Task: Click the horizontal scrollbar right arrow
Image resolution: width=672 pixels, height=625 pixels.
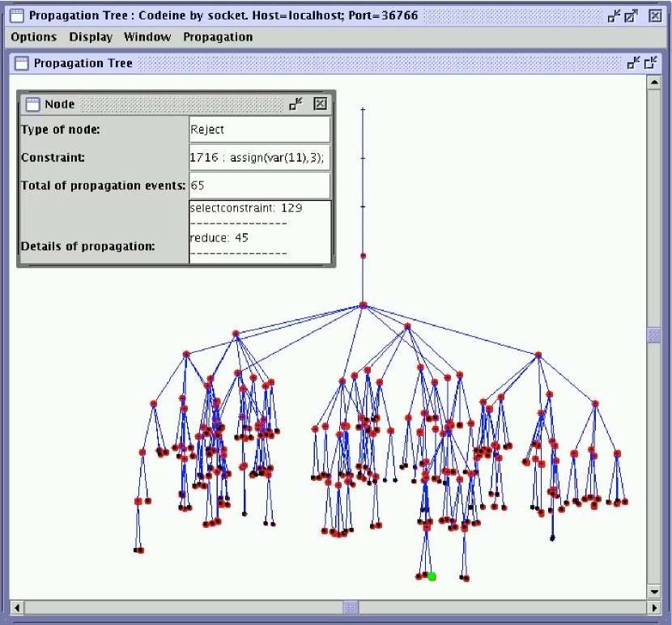Action: pos(654,607)
